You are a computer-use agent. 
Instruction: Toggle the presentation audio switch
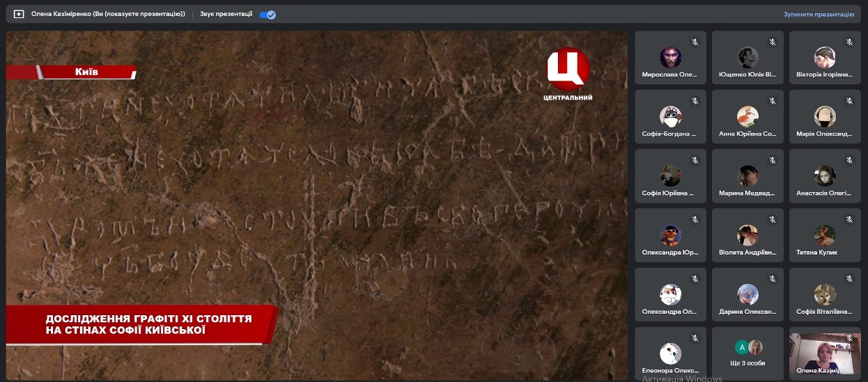tap(268, 15)
